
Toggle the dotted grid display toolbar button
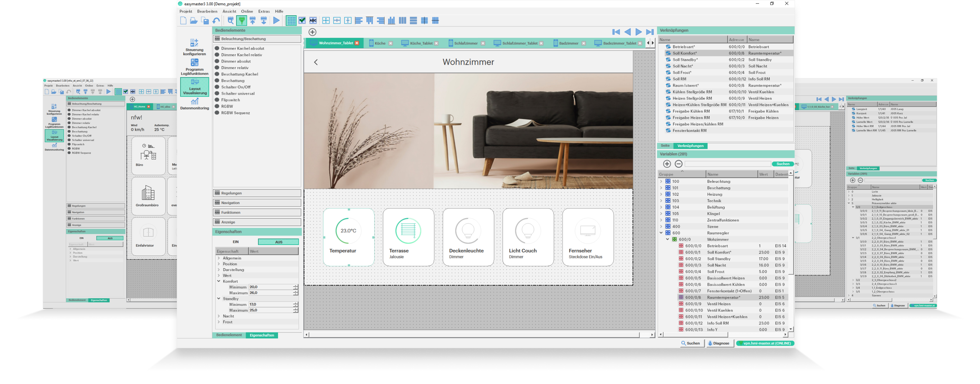pos(291,21)
